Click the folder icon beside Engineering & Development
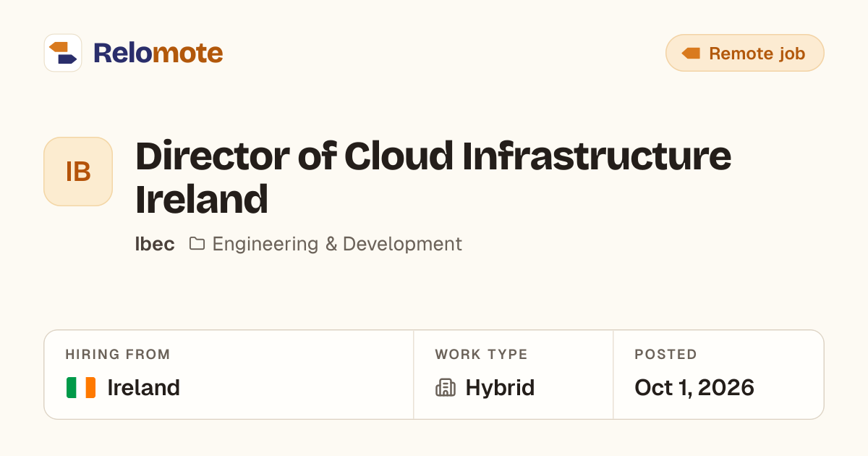The height and width of the screenshot is (456, 868). 197,244
